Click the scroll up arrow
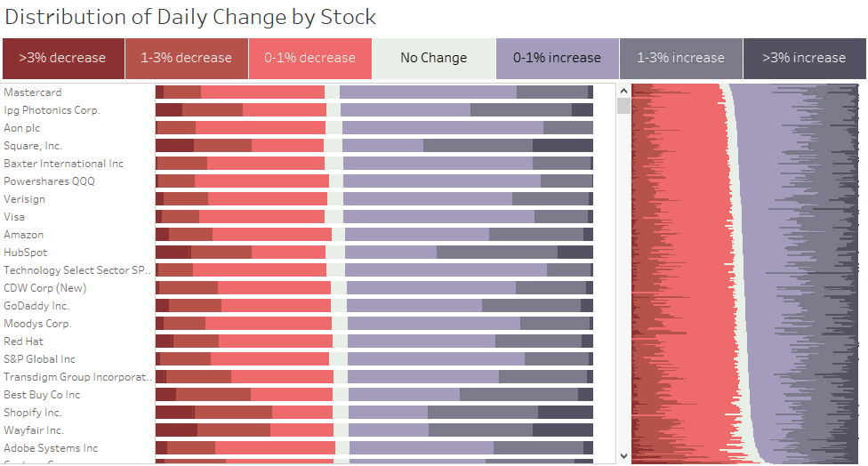Viewport: 868px width, 466px height. tap(624, 91)
